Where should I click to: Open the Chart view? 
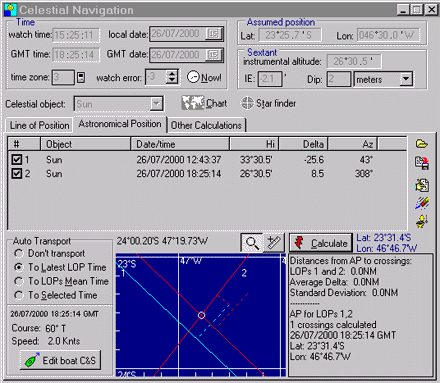204,103
